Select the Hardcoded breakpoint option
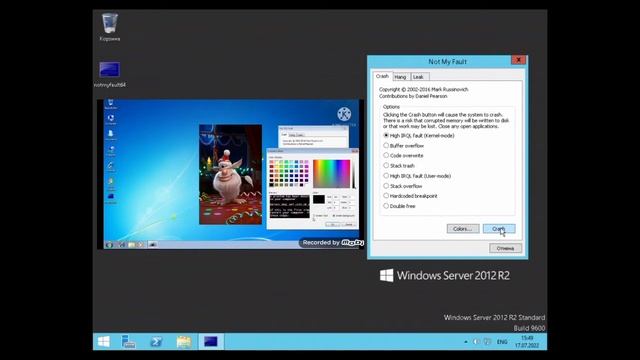This screenshot has height=360, width=640. point(410,196)
